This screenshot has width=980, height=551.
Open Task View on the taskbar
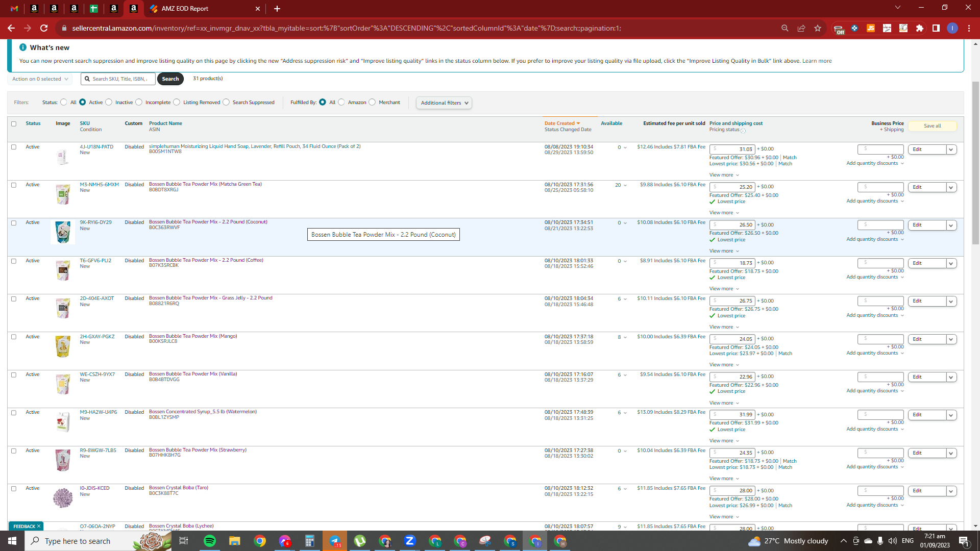tap(184, 541)
